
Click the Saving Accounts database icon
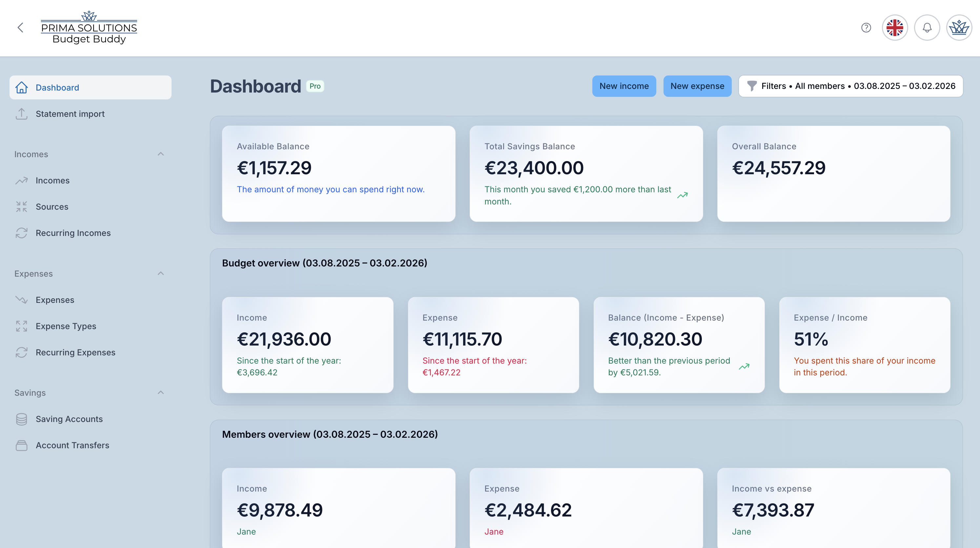coord(22,419)
